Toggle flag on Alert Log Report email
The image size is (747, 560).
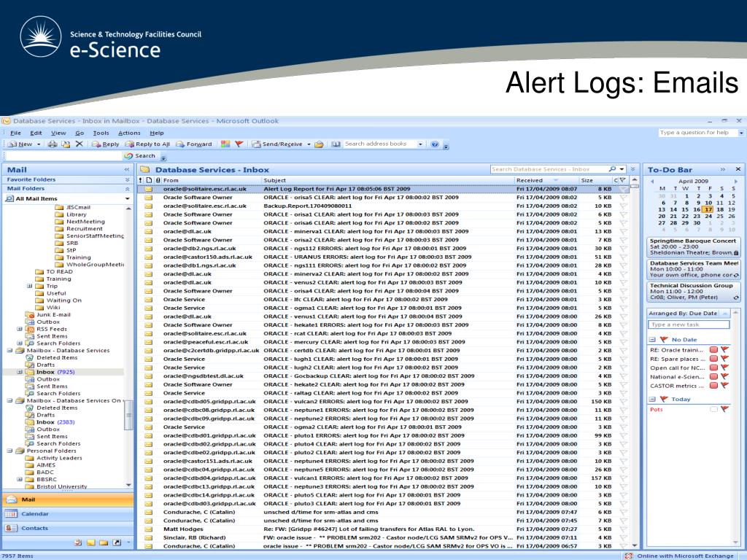tap(622, 189)
